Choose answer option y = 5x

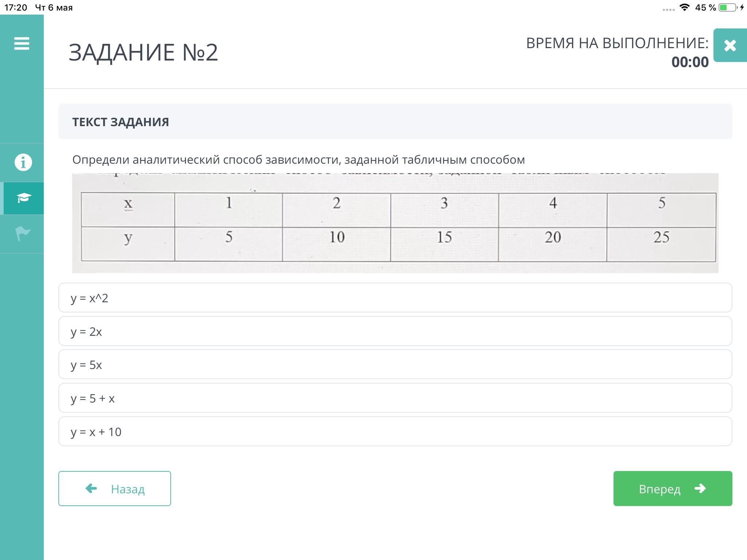pos(395,364)
